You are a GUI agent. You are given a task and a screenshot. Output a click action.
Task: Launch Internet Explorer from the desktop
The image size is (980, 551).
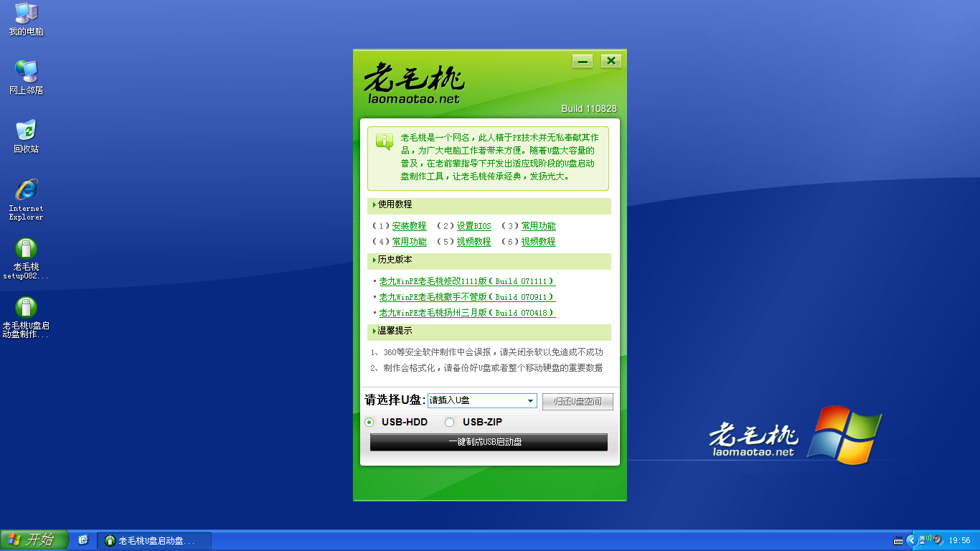[27, 199]
